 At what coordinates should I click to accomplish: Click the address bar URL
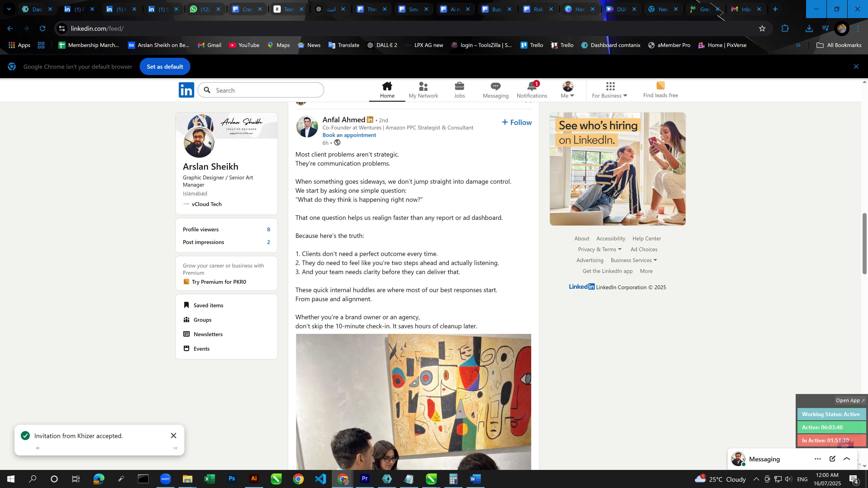97,29
